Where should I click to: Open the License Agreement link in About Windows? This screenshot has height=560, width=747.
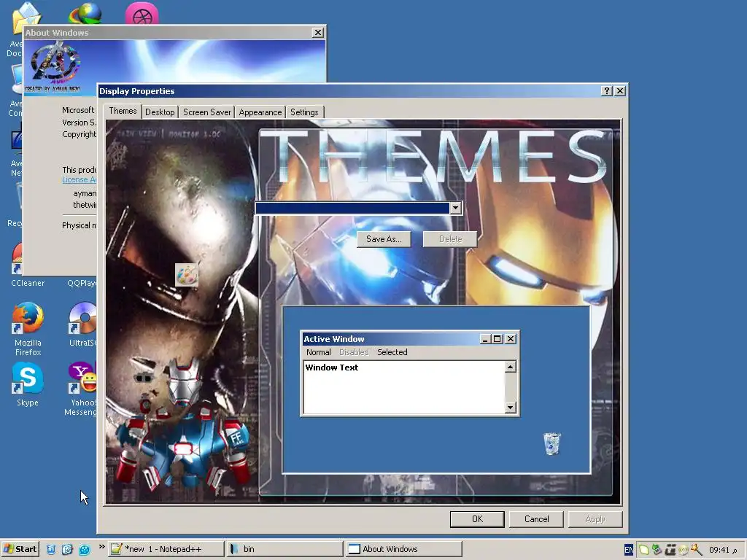pyautogui.click(x=79, y=179)
